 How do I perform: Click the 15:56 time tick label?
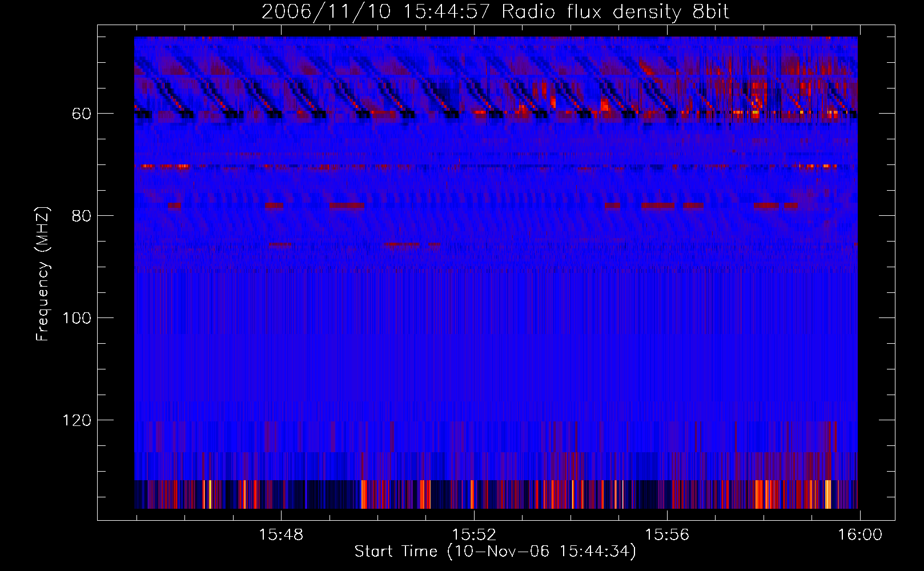pyautogui.click(x=667, y=535)
